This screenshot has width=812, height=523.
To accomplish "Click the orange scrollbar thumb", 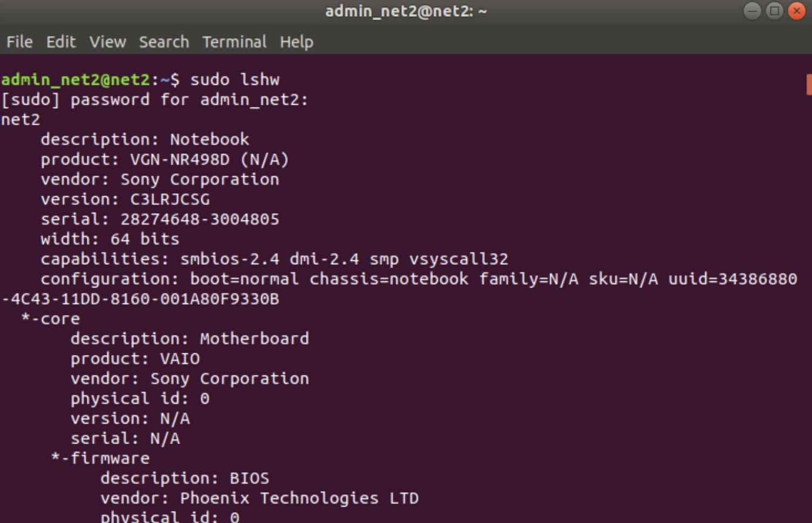I will (809, 85).
